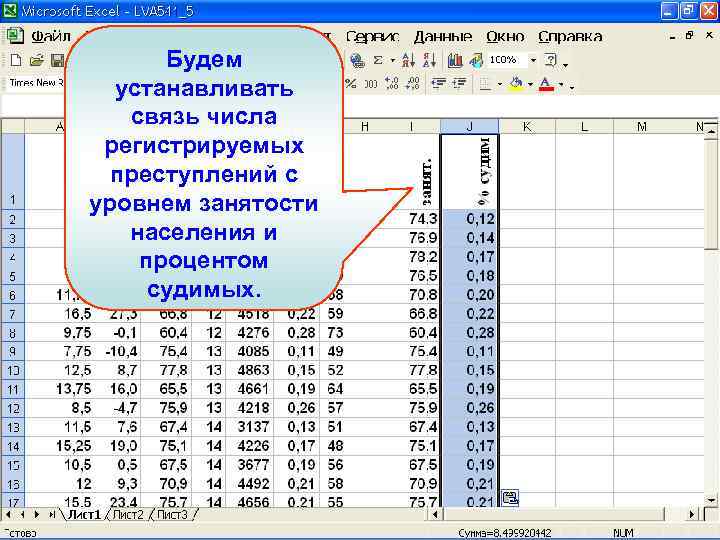Click the Select All corner button
720x540 pixels.
pyautogui.click(x=12, y=126)
